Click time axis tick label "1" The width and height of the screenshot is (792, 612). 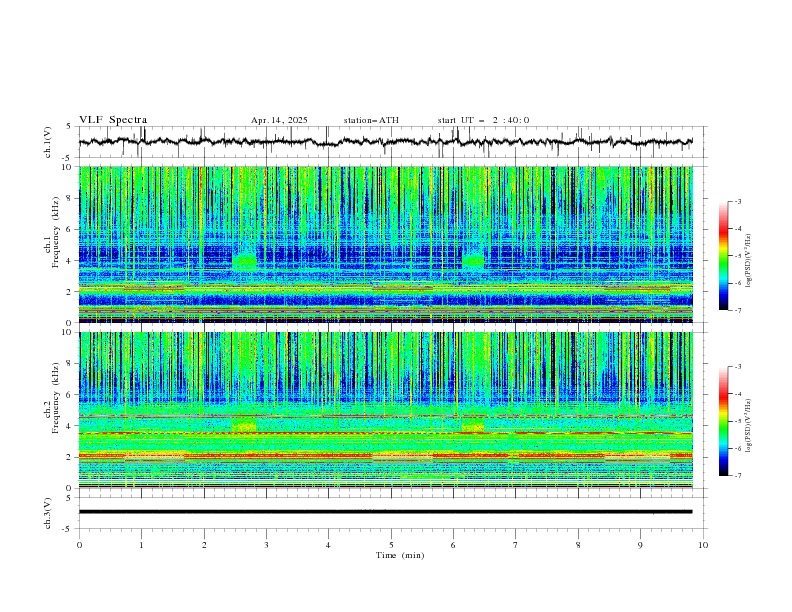click(141, 545)
